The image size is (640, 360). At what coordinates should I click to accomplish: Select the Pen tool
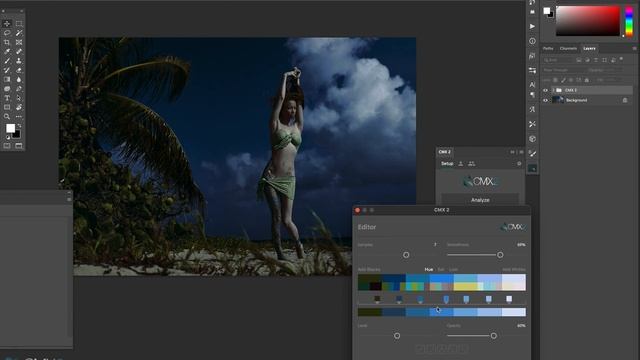click(x=19, y=89)
